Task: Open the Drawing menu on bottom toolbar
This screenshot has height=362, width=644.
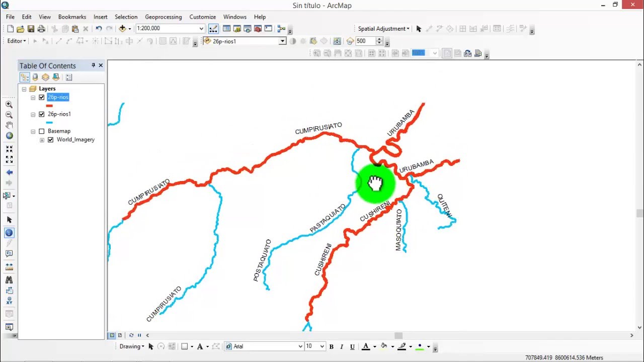Action: coord(131,346)
